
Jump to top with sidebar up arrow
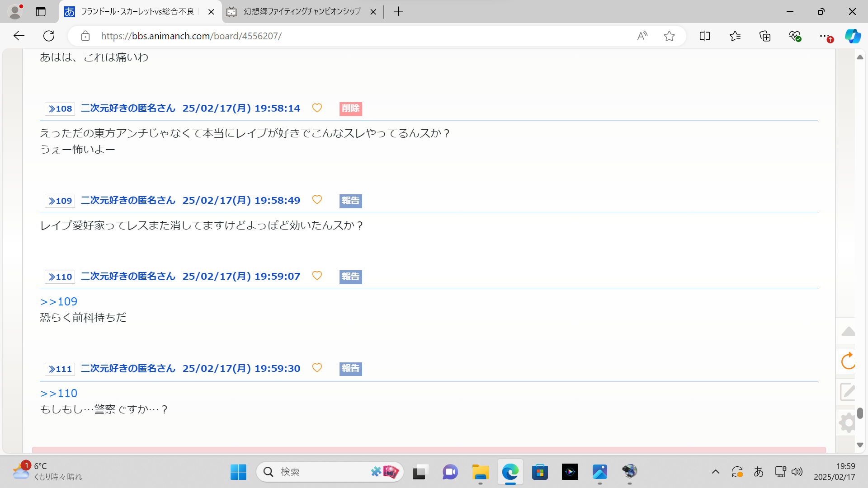(x=848, y=332)
